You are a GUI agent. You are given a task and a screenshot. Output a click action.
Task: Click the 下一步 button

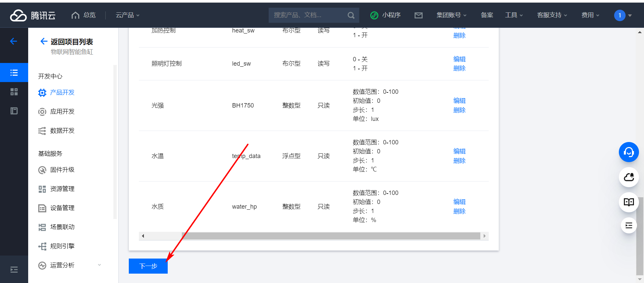(x=148, y=266)
